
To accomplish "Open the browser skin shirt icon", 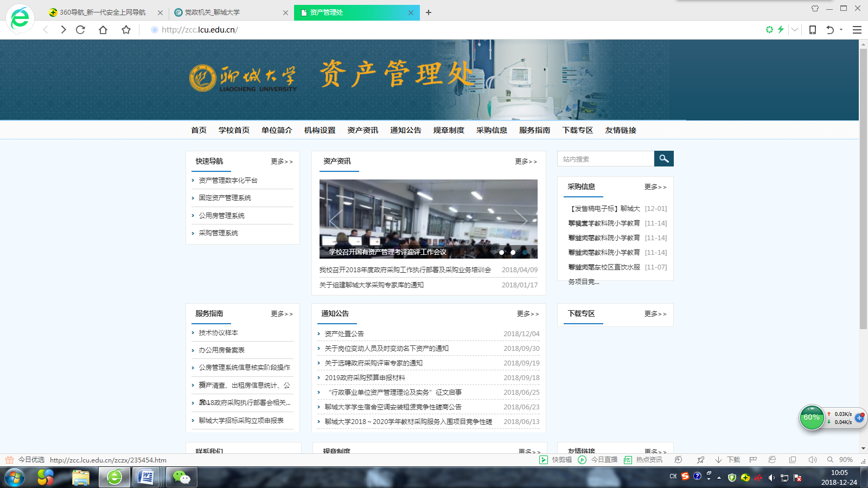I will (x=815, y=9).
